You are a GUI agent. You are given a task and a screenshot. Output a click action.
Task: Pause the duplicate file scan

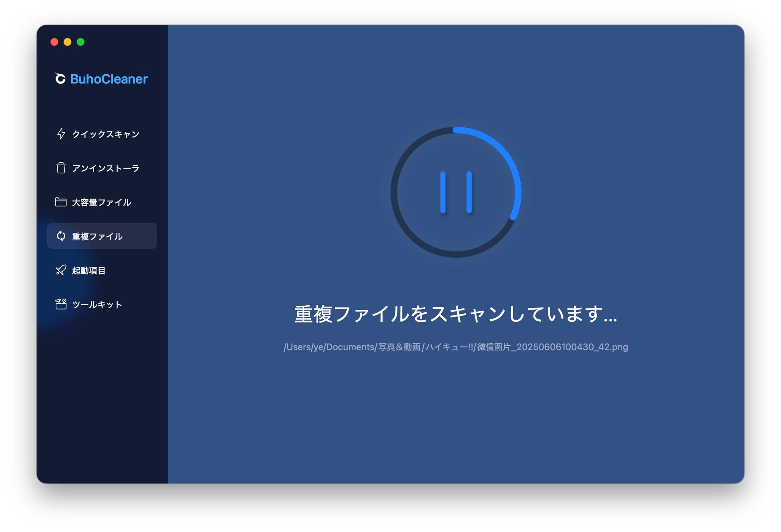[x=456, y=192]
